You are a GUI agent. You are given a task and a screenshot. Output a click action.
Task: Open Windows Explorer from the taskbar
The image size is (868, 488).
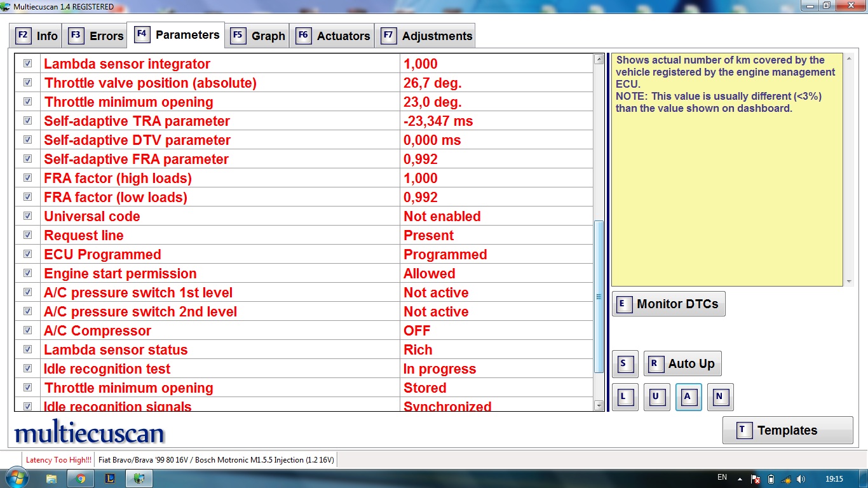tap(52, 478)
